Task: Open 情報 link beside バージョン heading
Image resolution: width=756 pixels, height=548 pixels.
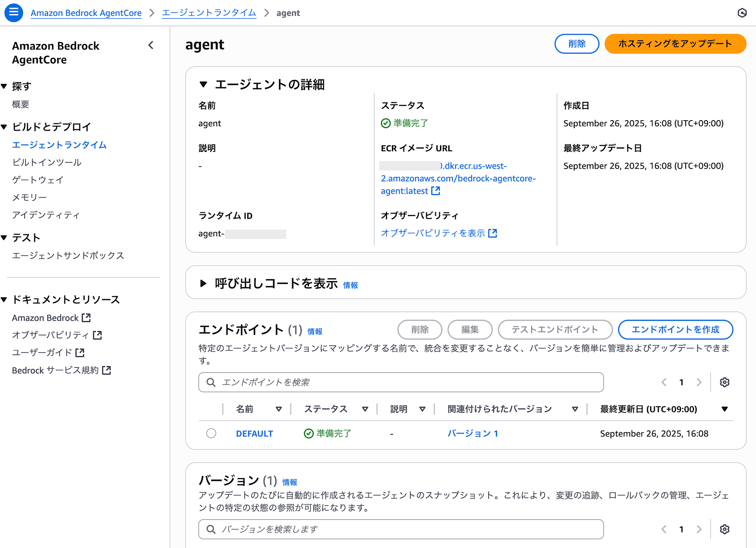Action: [x=290, y=482]
